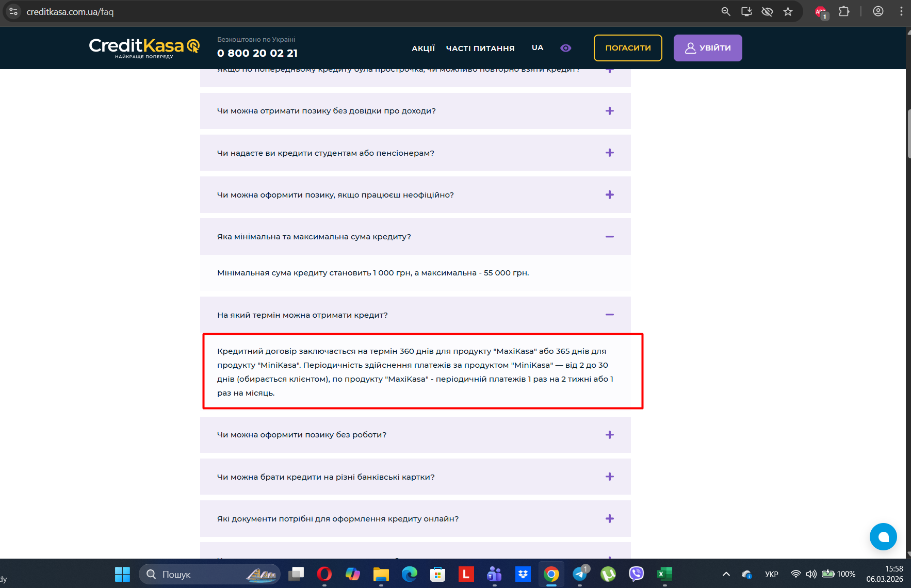Expand question about loan when working unofficially
The image size is (911, 588).
pos(415,194)
